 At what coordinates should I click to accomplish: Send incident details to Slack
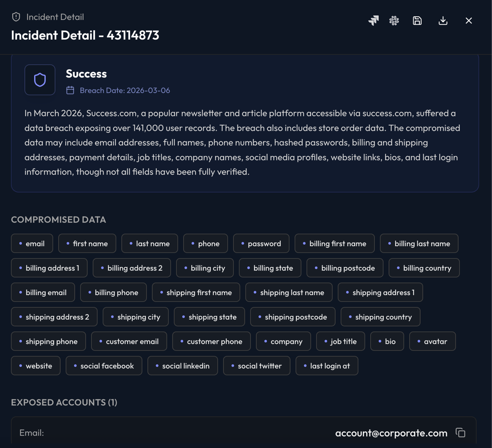(394, 20)
